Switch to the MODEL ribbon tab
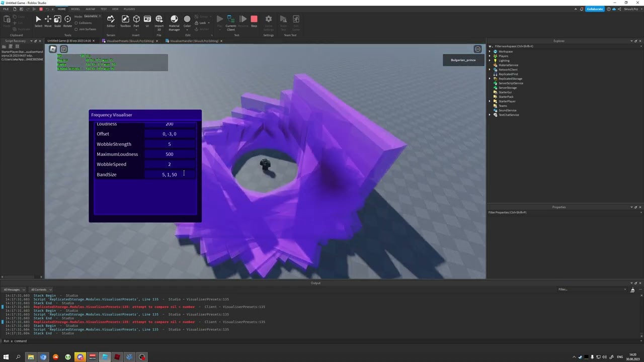The image size is (644, 362). click(x=75, y=9)
